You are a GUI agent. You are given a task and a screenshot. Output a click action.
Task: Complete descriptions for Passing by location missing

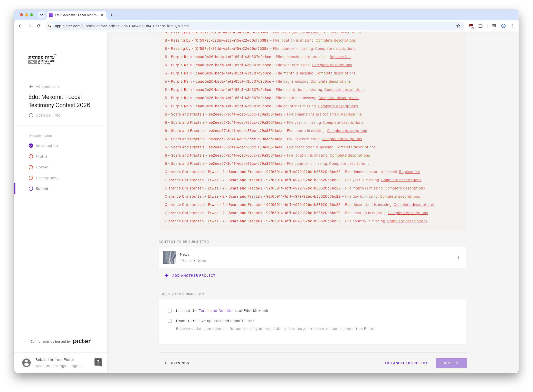(x=336, y=40)
